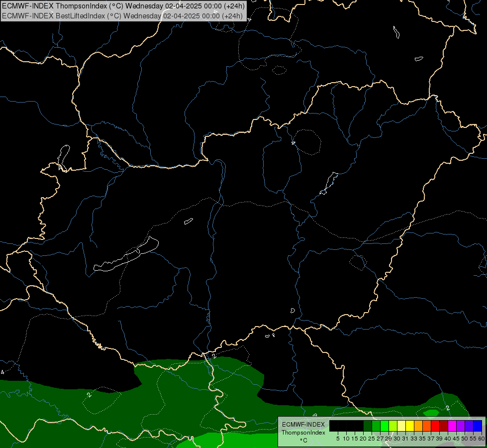Click the legend tick value 10
The width and height of the screenshot is (487, 448).
point(346,439)
